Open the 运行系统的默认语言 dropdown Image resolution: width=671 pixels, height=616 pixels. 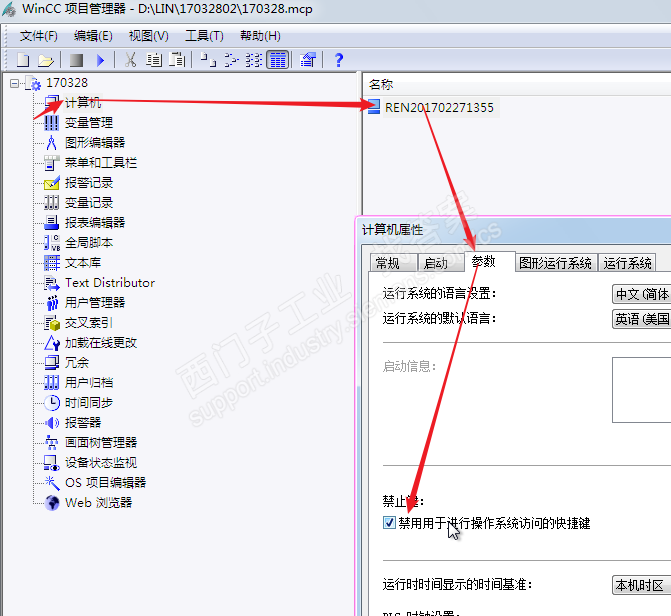pos(641,319)
